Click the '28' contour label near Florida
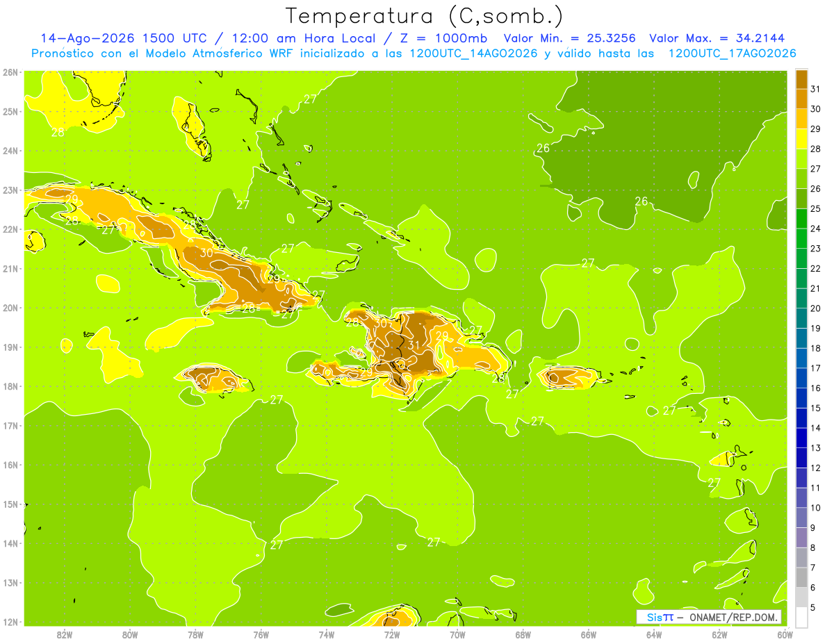Viewport: 834px width, 644px height. click(58, 132)
